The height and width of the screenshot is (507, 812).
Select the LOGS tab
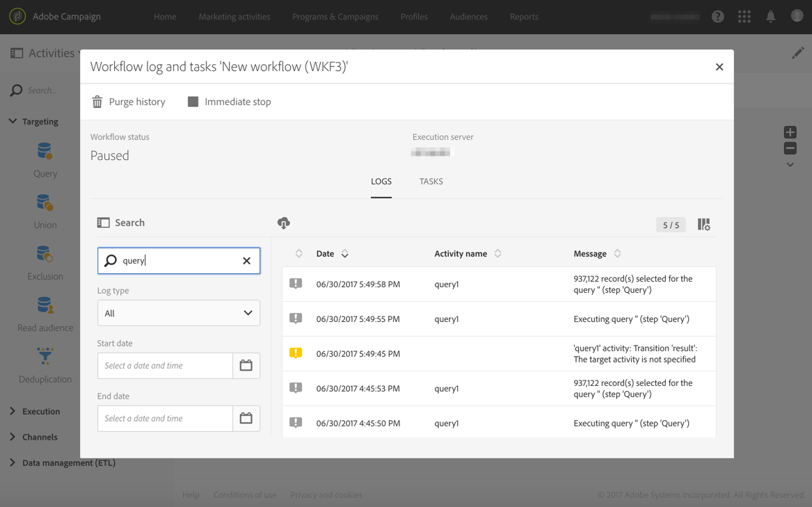coord(381,182)
